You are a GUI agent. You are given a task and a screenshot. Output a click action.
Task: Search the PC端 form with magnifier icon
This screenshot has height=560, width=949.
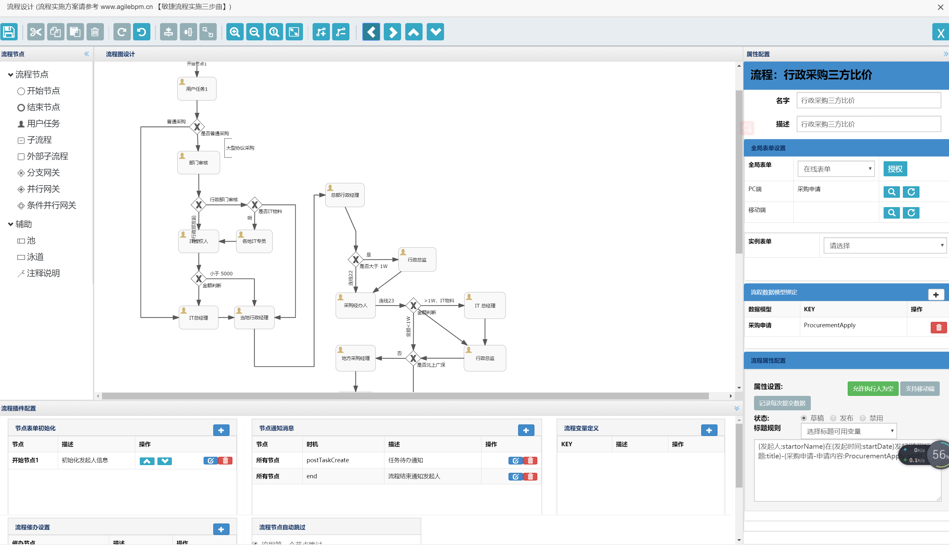[x=892, y=192]
